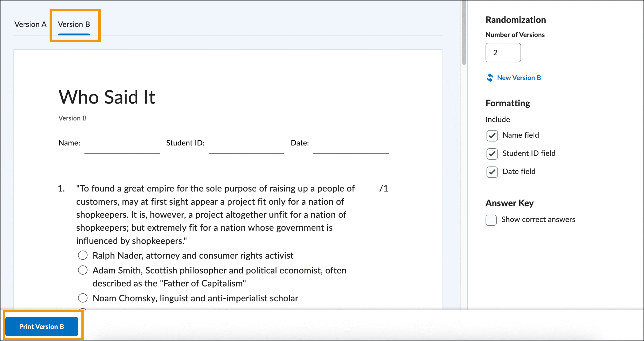Enable Show correct answers checkbox

491,220
